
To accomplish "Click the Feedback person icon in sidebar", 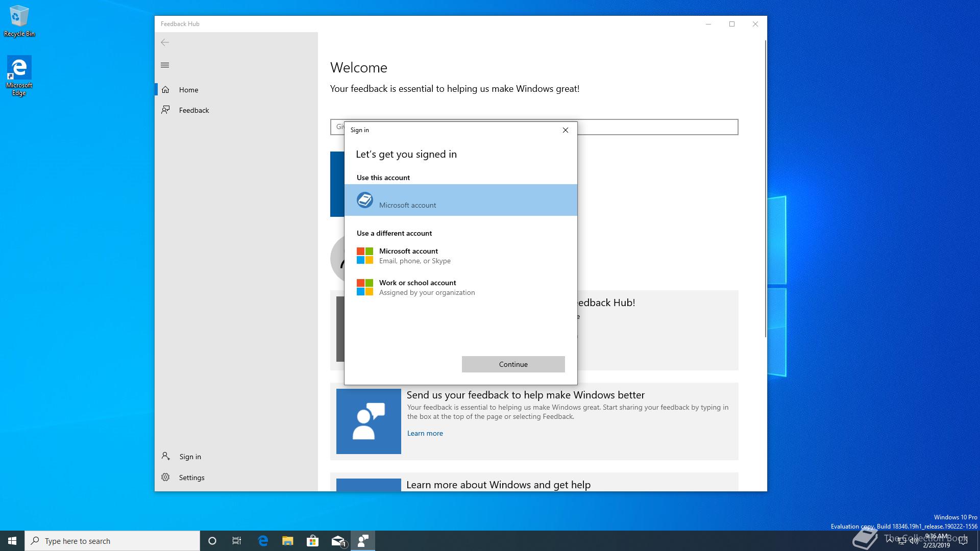I will click(x=165, y=110).
